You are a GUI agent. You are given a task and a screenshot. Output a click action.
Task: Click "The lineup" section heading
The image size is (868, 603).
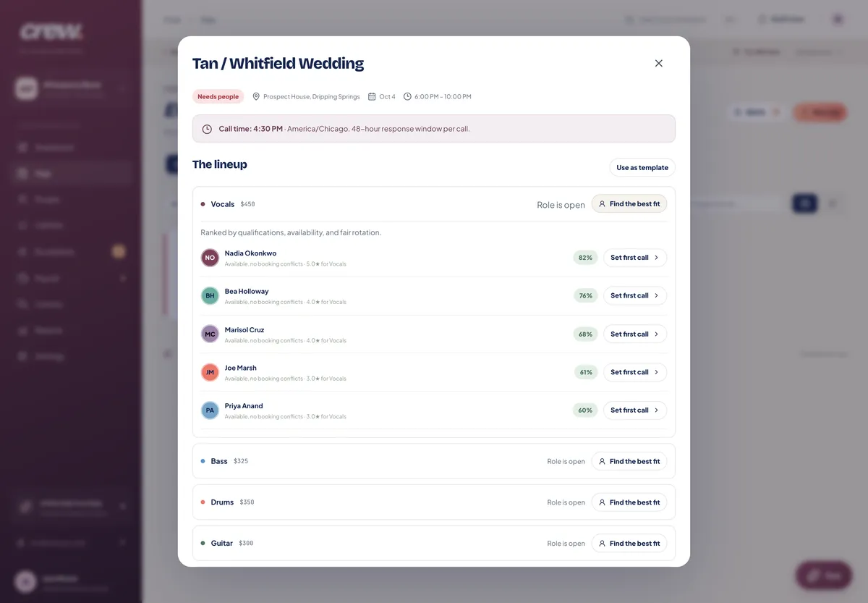pos(220,164)
